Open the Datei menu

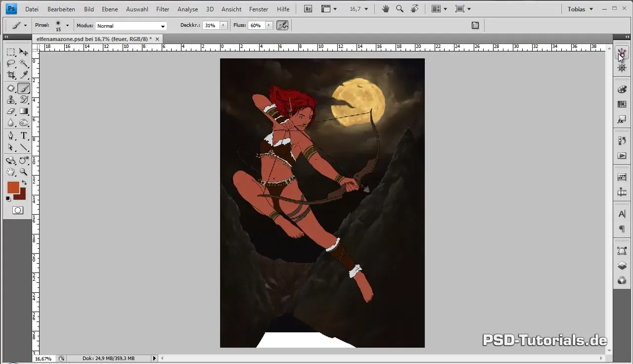click(x=32, y=9)
